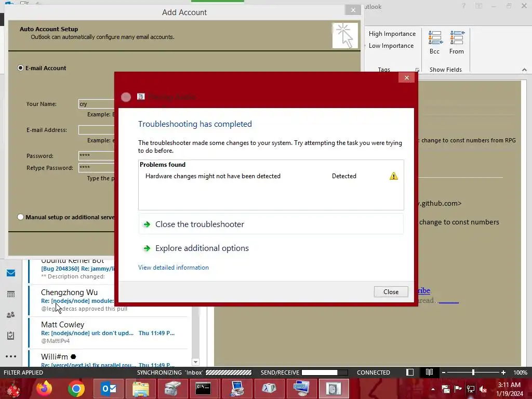
Task: Click the Close button in troubleshooter
Action: [x=391, y=292]
